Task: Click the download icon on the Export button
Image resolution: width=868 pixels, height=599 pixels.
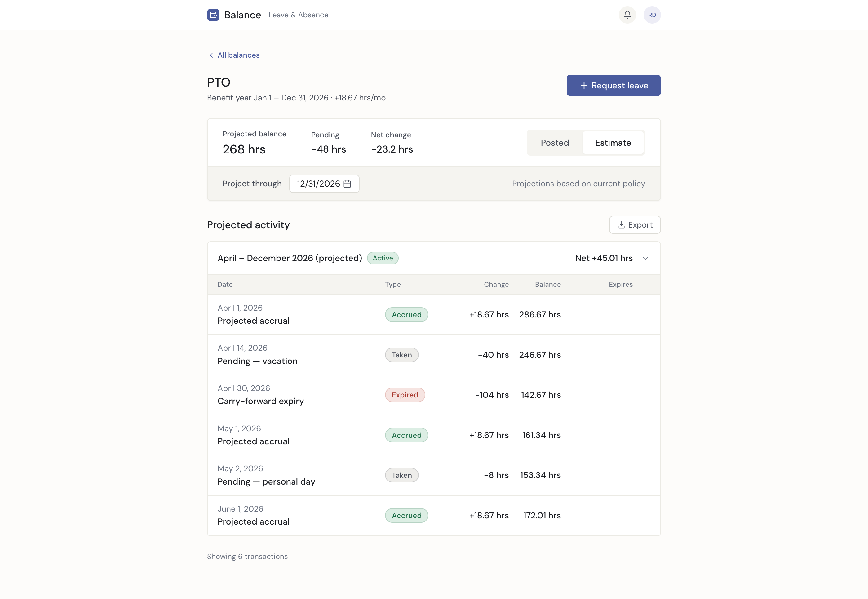Action: click(x=622, y=224)
